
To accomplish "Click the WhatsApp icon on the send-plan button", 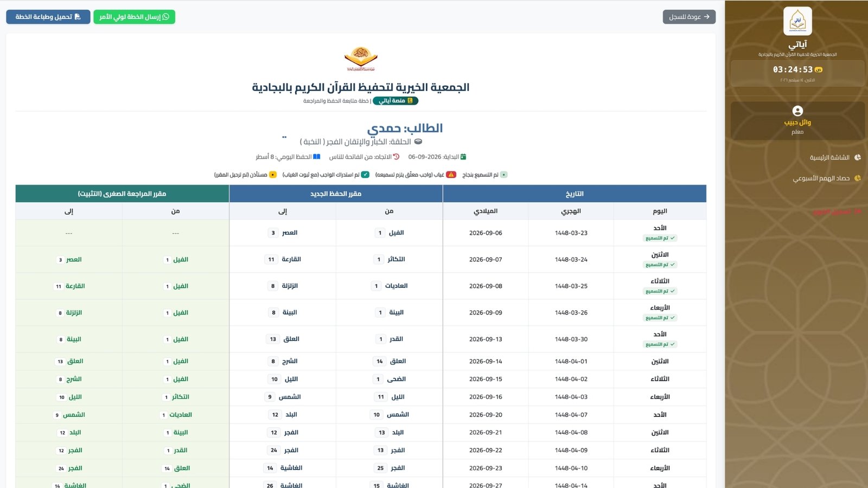I will (x=166, y=17).
